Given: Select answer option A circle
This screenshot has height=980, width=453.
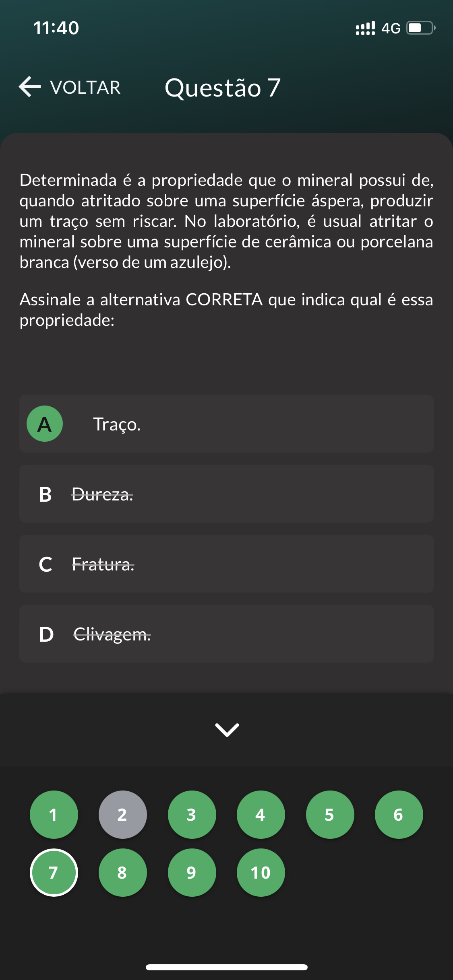Looking at the screenshot, I should click(x=45, y=424).
